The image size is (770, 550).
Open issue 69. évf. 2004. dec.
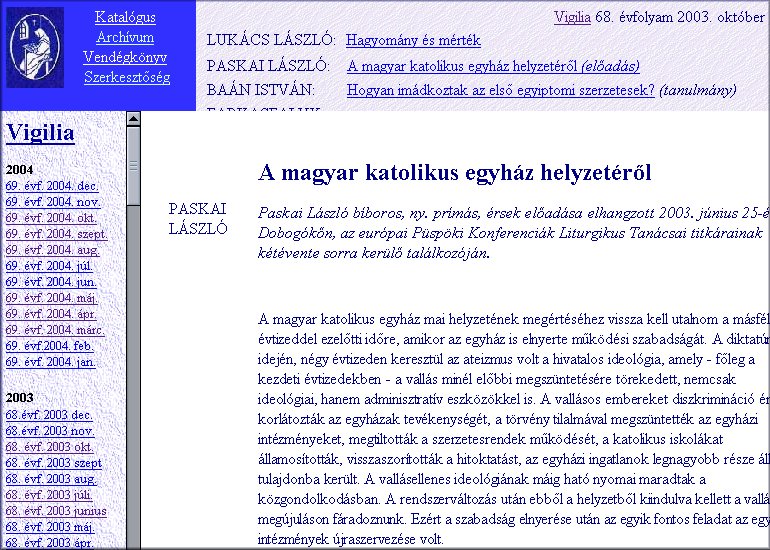[x=52, y=186]
